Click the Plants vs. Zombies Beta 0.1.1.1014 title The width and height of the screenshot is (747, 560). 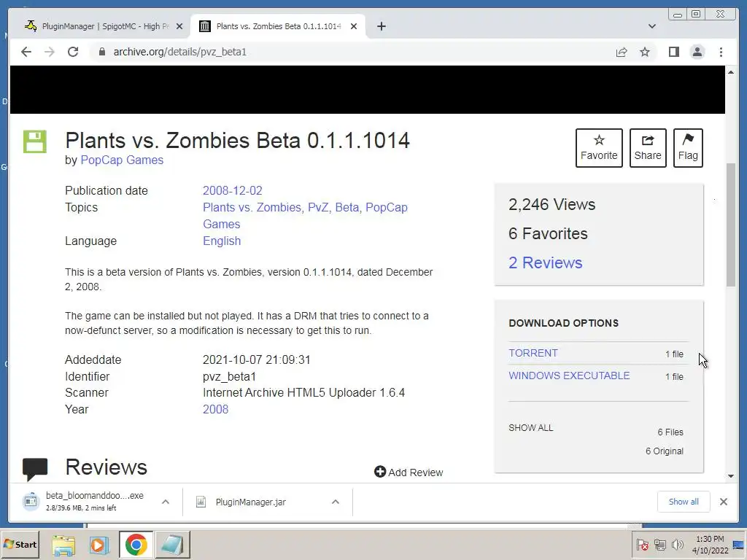point(237,141)
